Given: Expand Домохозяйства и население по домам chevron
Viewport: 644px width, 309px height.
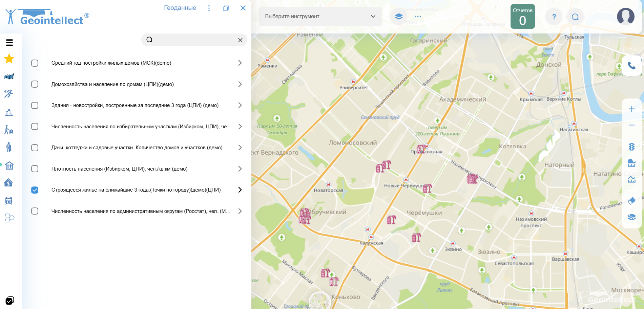Looking at the screenshot, I should (x=240, y=84).
